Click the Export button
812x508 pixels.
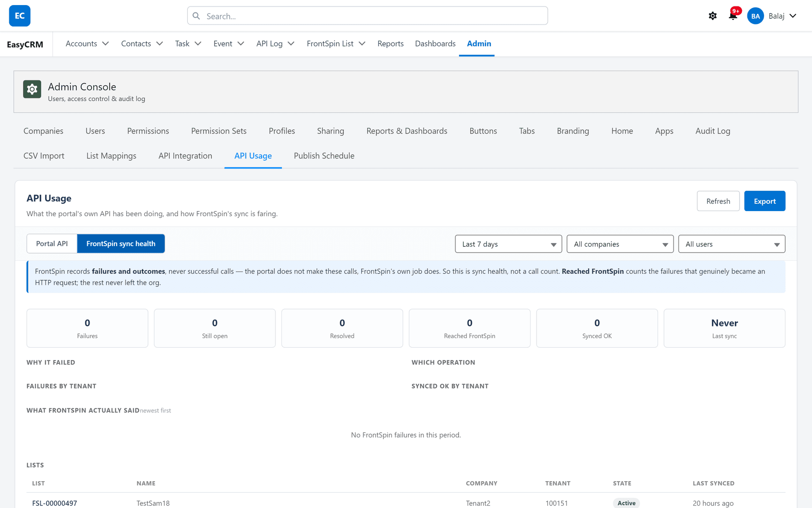click(x=764, y=201)
